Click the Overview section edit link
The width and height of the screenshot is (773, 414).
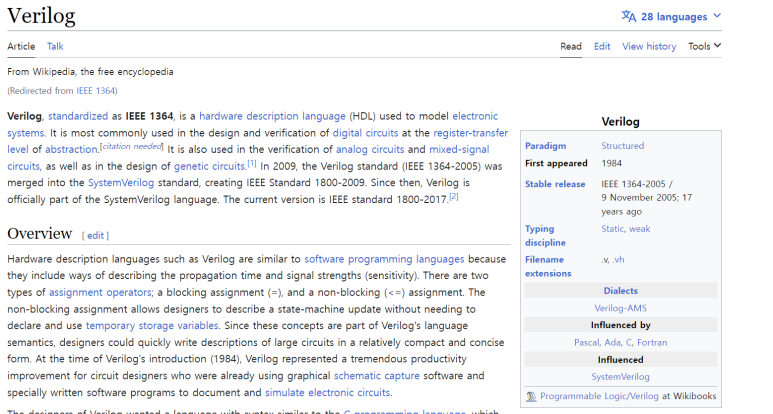click(95, 236)
